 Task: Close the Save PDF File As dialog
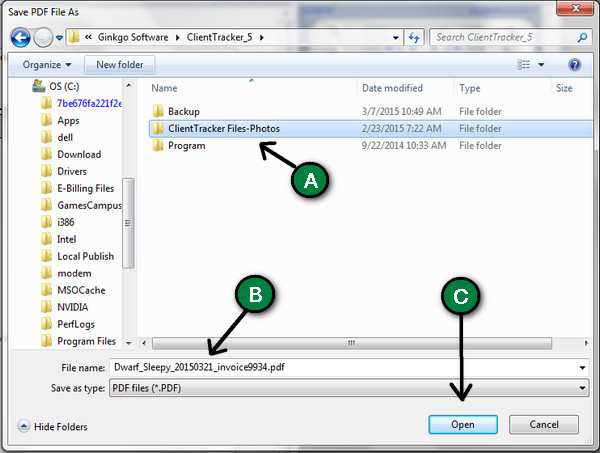point(575,8)
